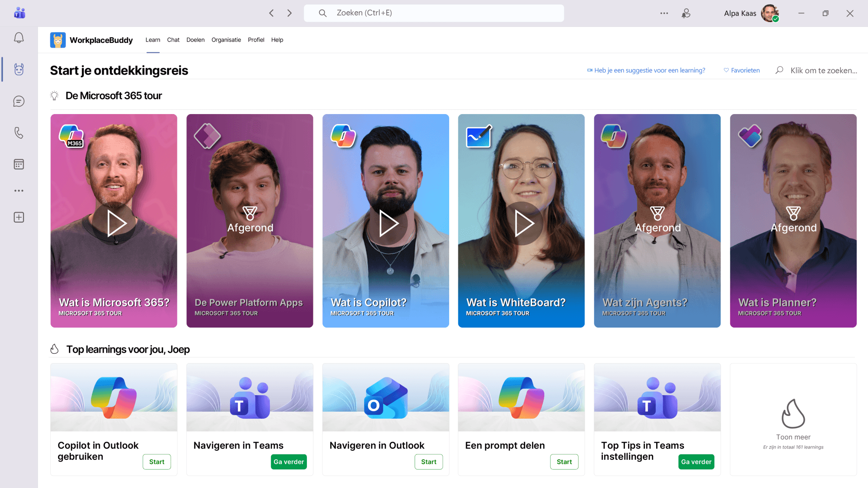Open Top Tips in Teams instellingen card image
Image resolution: width=868 pixels, height=488 pixels.
pyautogui.click(x=657, y=397)
